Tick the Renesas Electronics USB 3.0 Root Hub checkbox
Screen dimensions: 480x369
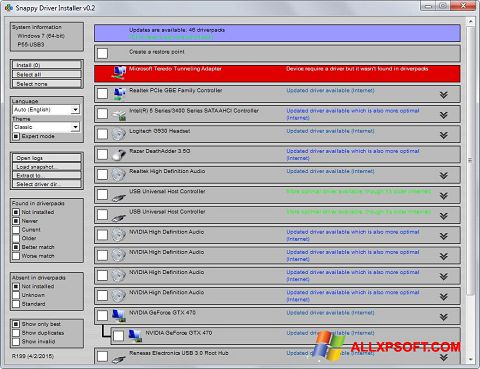[x=102, y=356]
